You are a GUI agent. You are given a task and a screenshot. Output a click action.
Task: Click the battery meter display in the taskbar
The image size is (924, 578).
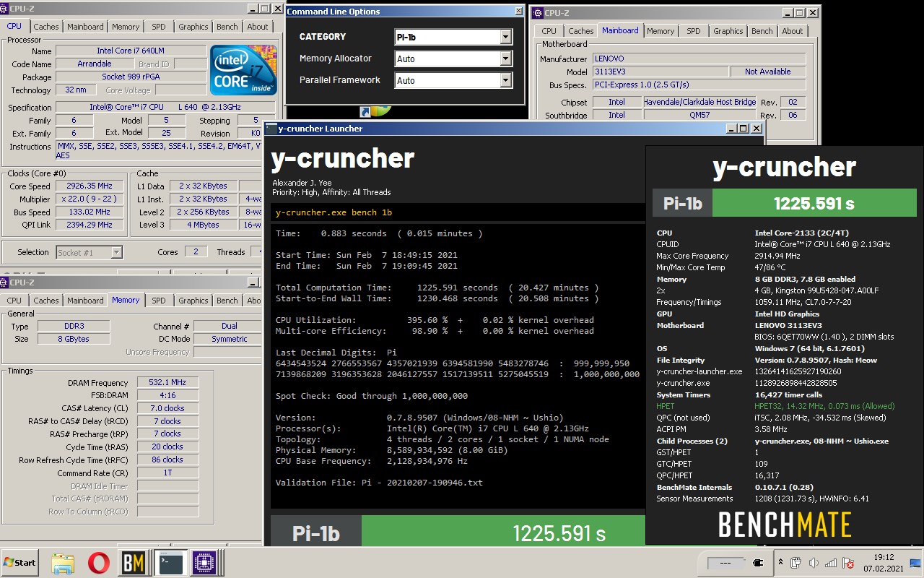[727, 563]
